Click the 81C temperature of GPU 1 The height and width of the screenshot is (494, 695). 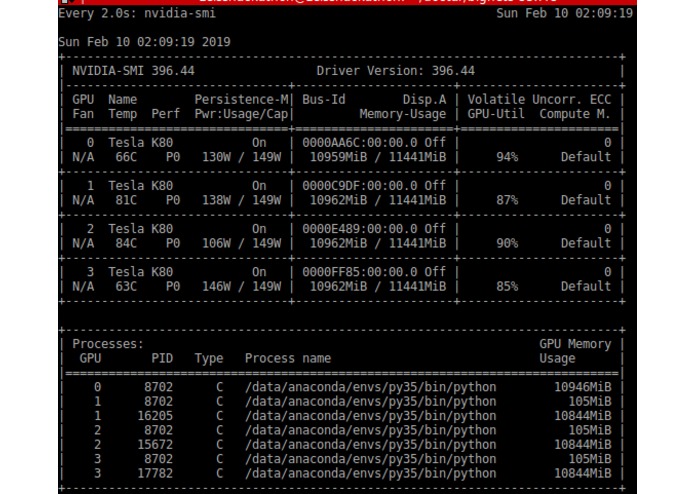pos(126,200)
